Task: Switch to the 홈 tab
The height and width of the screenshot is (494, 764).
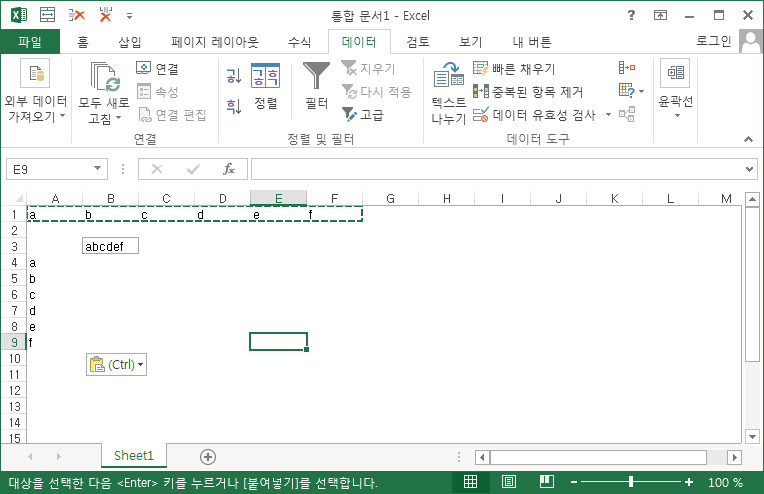Action: 83,42
